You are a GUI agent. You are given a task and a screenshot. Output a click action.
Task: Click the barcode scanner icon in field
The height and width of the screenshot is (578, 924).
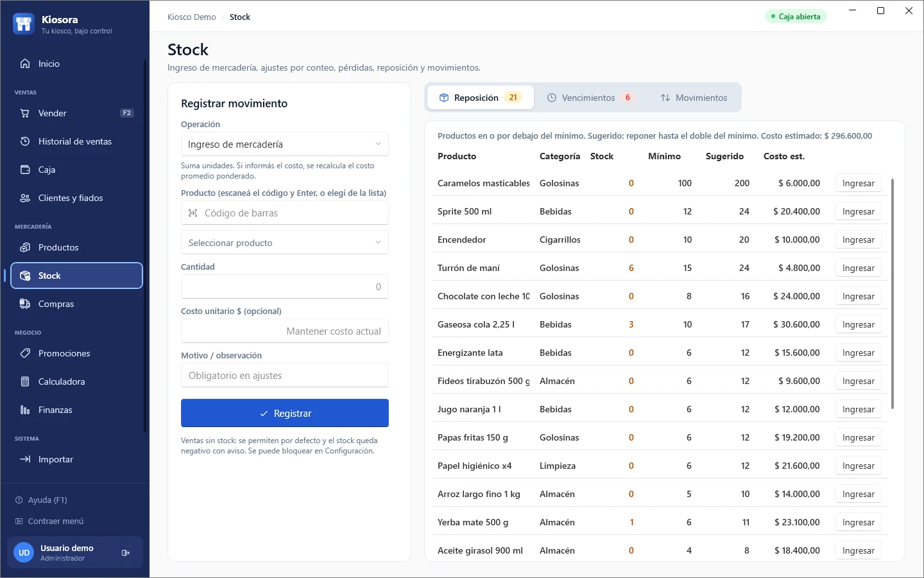click(x=193, y=213)
